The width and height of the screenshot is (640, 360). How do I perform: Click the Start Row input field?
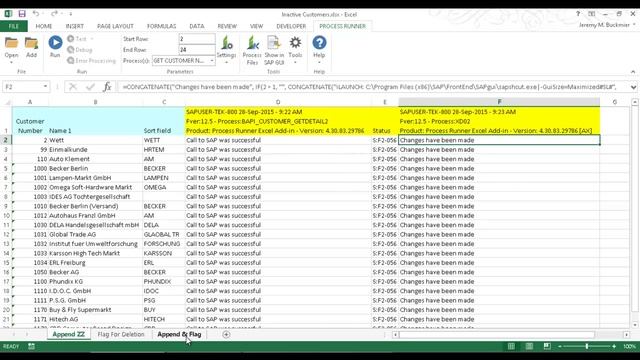click(197, 39)
